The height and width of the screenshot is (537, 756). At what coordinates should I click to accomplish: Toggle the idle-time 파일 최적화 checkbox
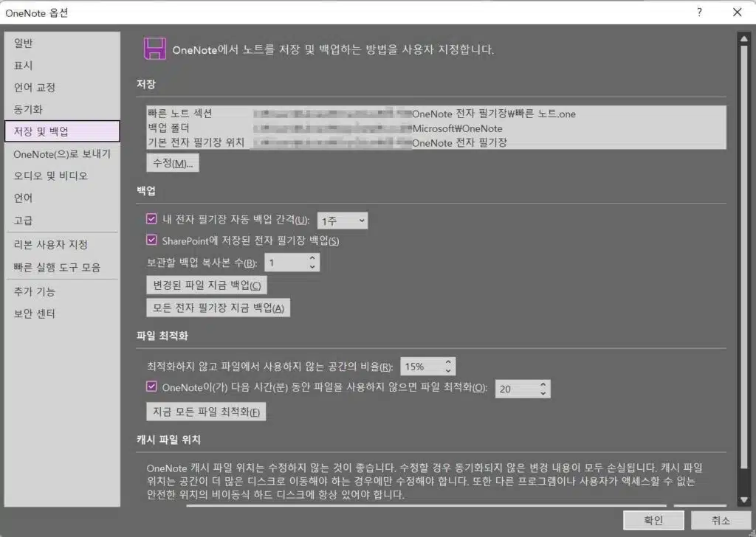pyautogui.click(x=151, y=387)
